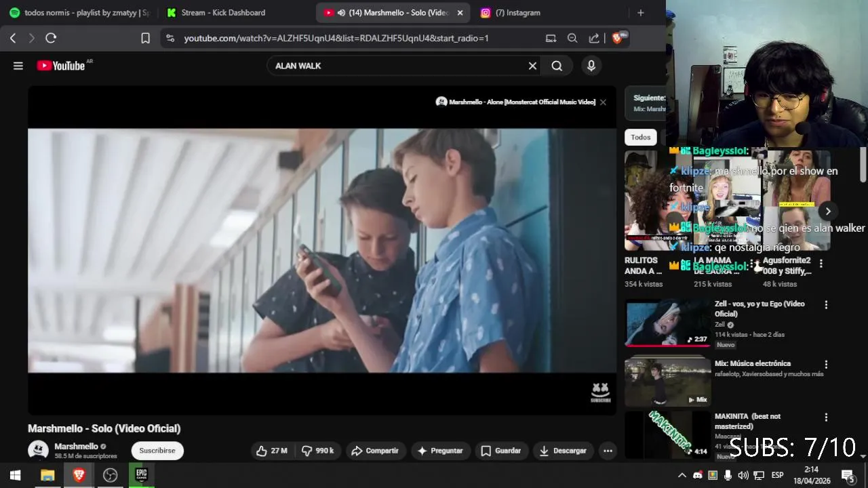Screen dimensions: 868x488
Task: Open options menu for Zell video
Action: pyautogui.click(x=826, y=305)
